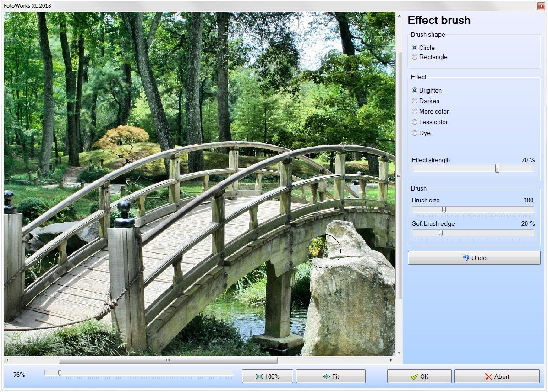Click the Brush size value 100
Viewport: 548px width, 392px height.
click(528, 200)
